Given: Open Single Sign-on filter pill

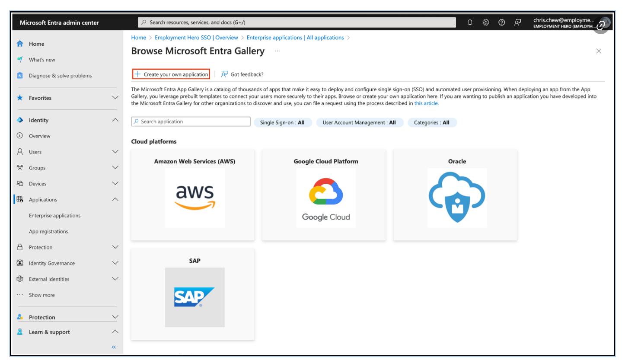Looking at the screenshot, I should [282, 122].
